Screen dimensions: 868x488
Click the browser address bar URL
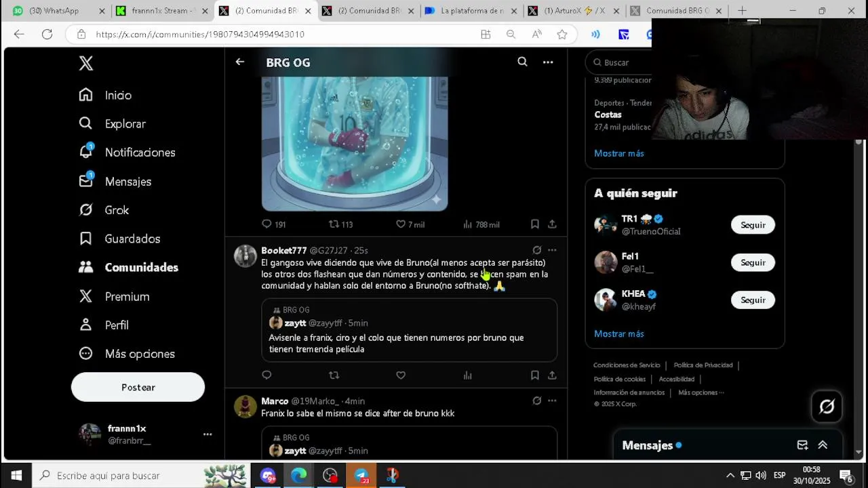click(200, 34)
